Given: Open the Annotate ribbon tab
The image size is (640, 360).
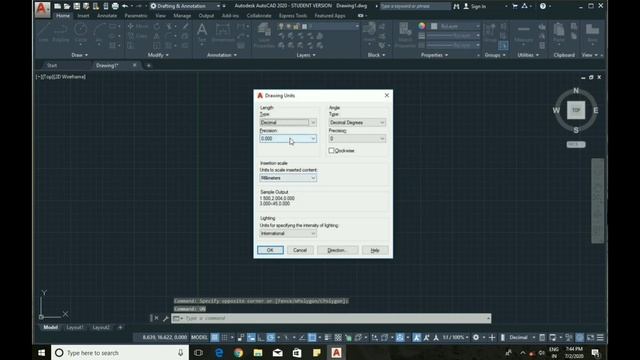Looking at the screenshot, I should (107, 16).
